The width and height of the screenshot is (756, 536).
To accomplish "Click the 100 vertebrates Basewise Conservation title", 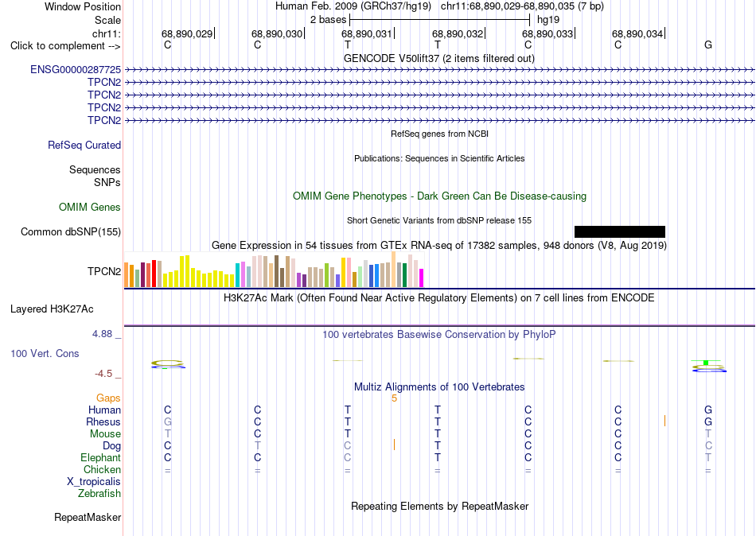I will [439, 335].
